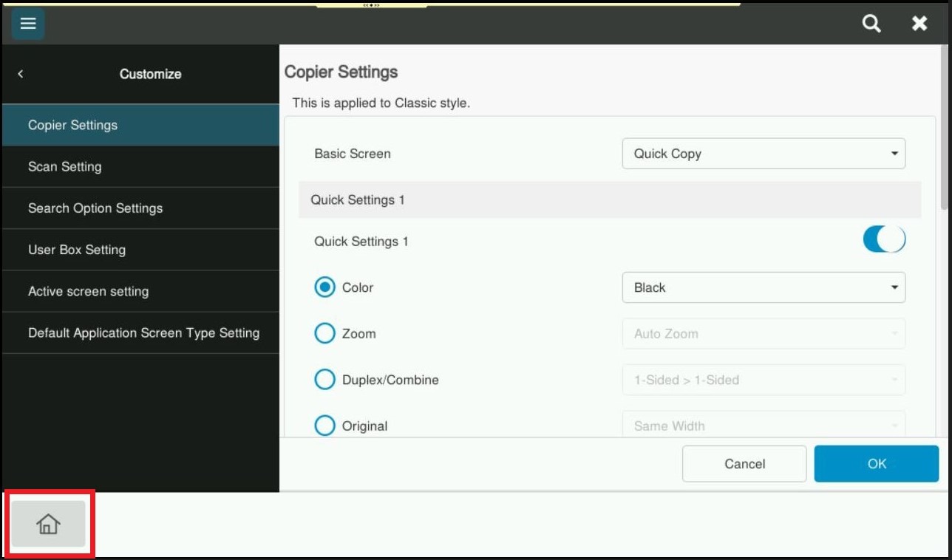Click the search magnifier icon
This screenshot has height=560, width=952.
[x=871, y=24]
